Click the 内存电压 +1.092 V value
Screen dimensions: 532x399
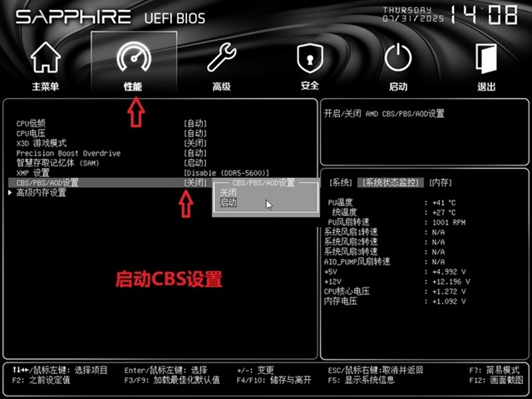pyautogui.click(x=449, y=302)
